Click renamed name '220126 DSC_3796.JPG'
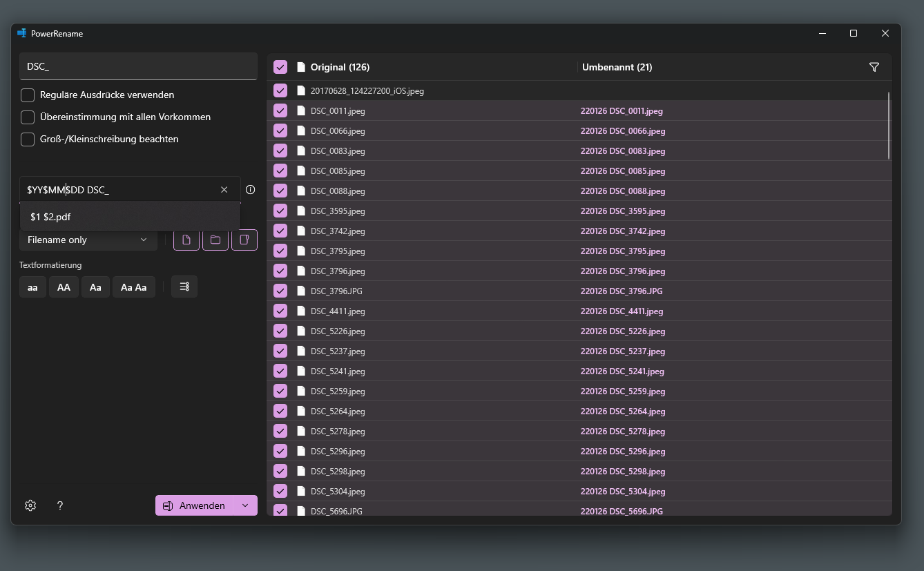Viewport: 924px width, 571px height. [622, 291]
